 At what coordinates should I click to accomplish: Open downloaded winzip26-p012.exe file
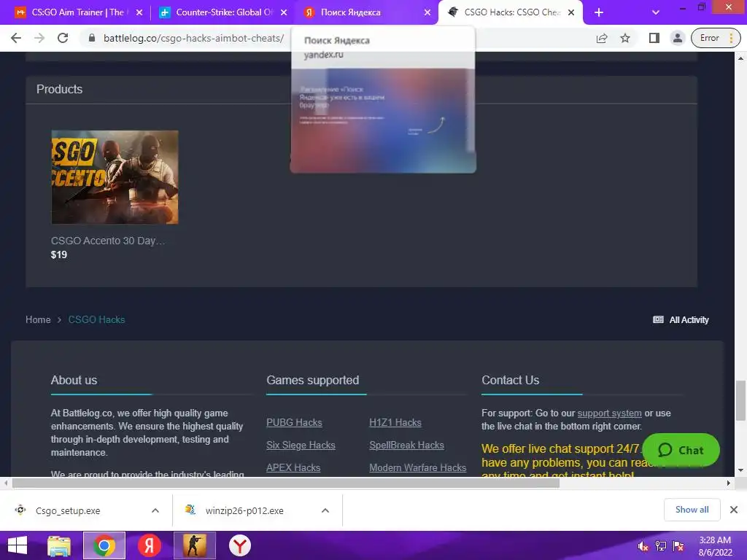click(x=244, y=510)
